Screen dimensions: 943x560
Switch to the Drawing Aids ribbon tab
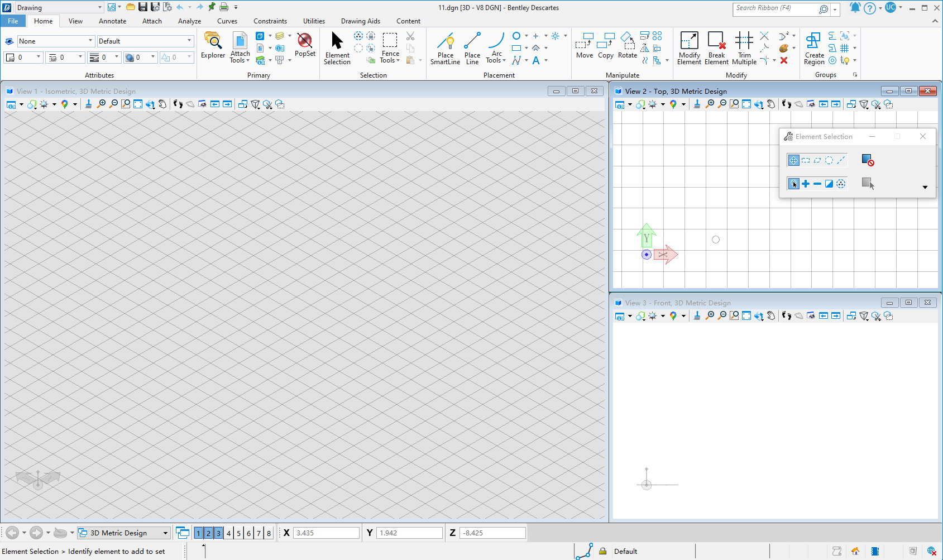click(360, 21)
